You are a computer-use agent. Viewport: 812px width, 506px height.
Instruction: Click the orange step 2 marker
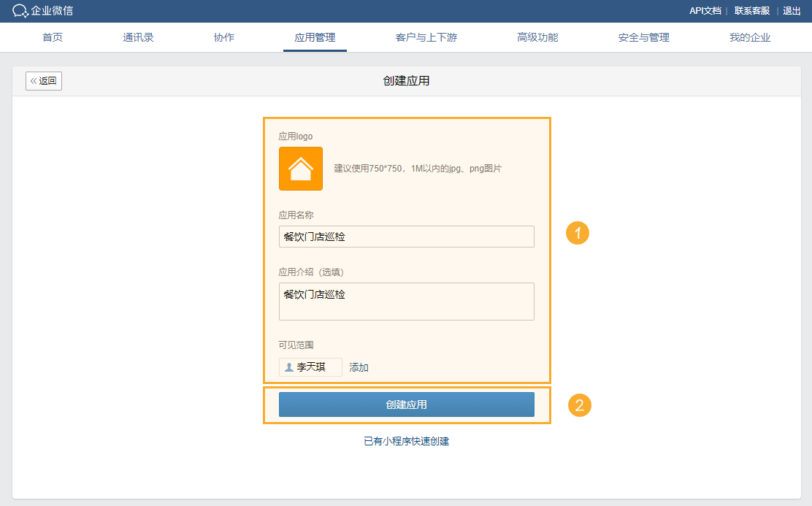point(579,405)
